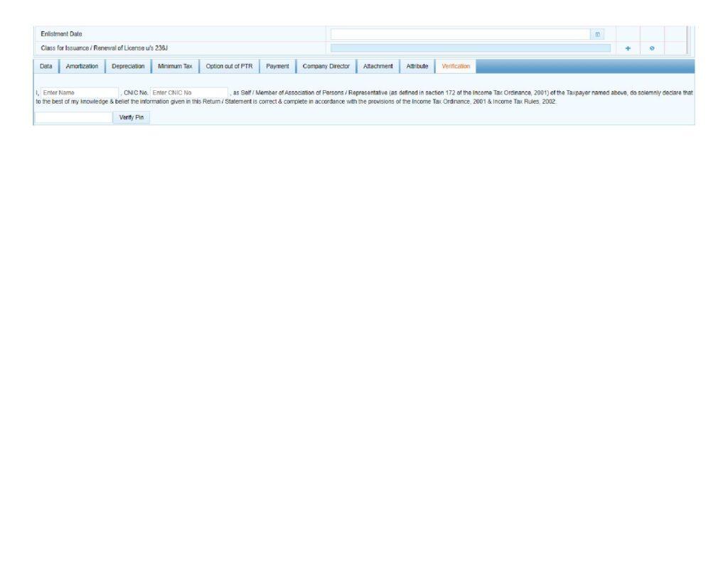Go to the Depreciation tab
Viewport: 728px width, 562px height.
128,66
